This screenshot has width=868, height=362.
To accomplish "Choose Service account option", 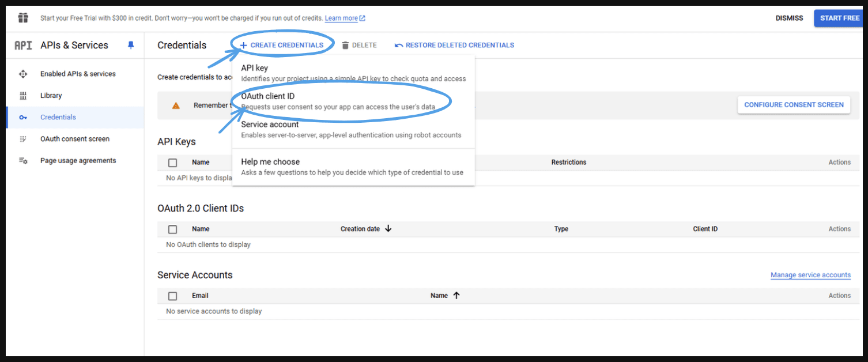I will (x=353, y=129).
